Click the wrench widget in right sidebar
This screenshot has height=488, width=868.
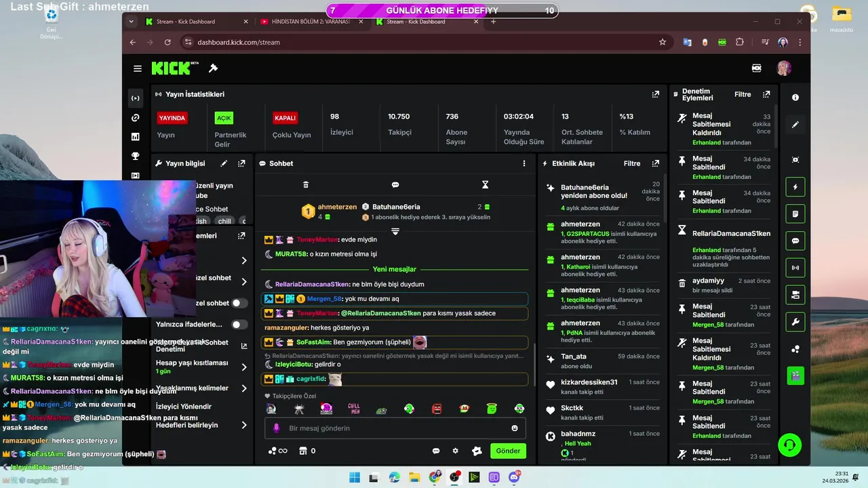795,322
